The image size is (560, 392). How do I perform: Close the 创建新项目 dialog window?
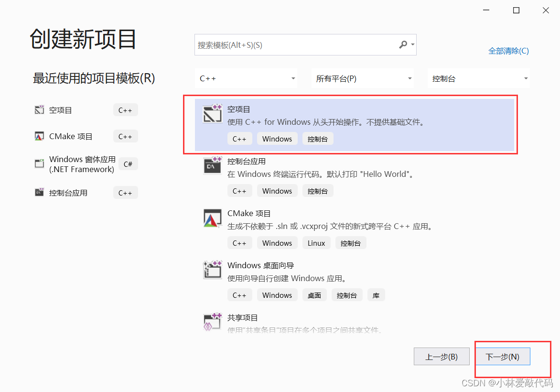point(546,11)
